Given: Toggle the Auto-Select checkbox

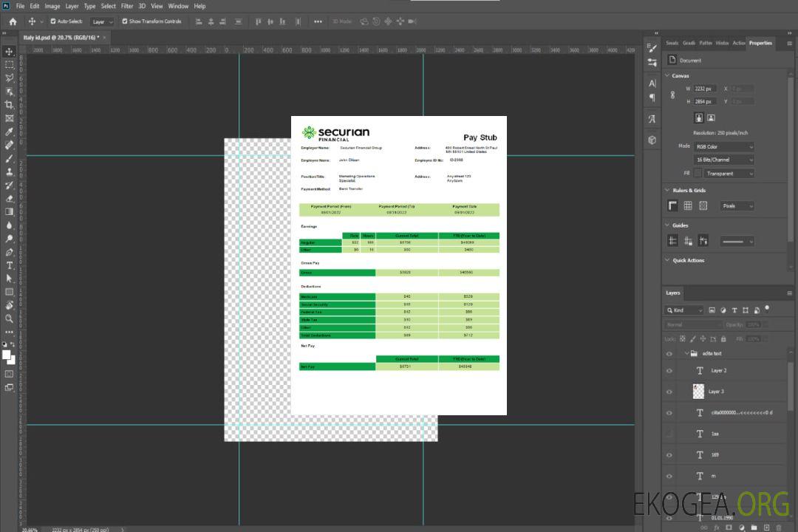Looking at the screenshot, I should 52,21.
